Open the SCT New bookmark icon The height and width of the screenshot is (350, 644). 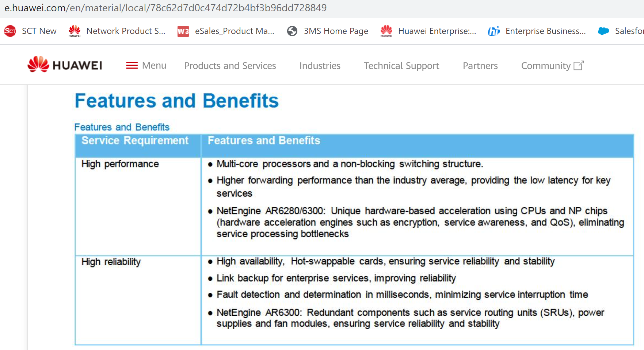[x=10, y=31]
